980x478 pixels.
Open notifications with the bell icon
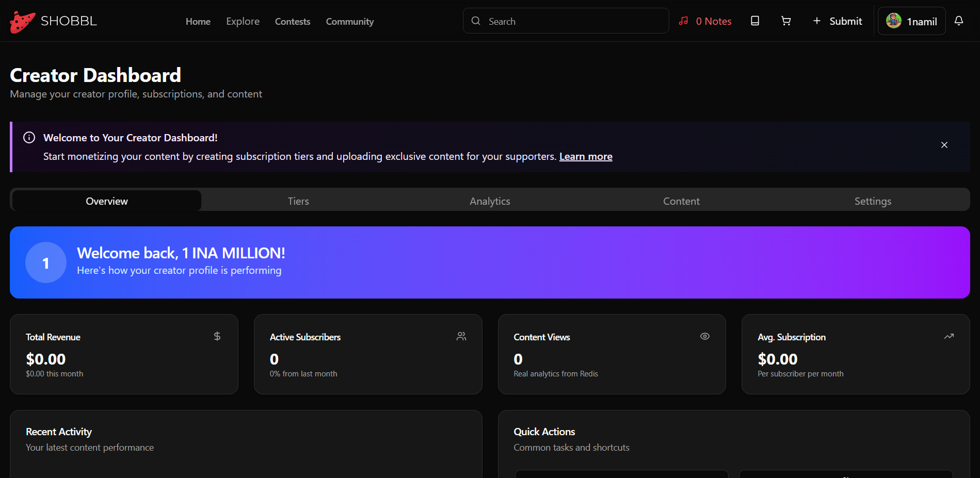[x=959, y=21]
